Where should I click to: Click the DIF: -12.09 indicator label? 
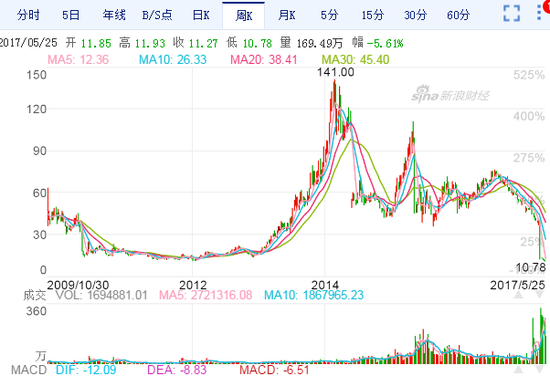pyautogui.click(x=86, y=370)
